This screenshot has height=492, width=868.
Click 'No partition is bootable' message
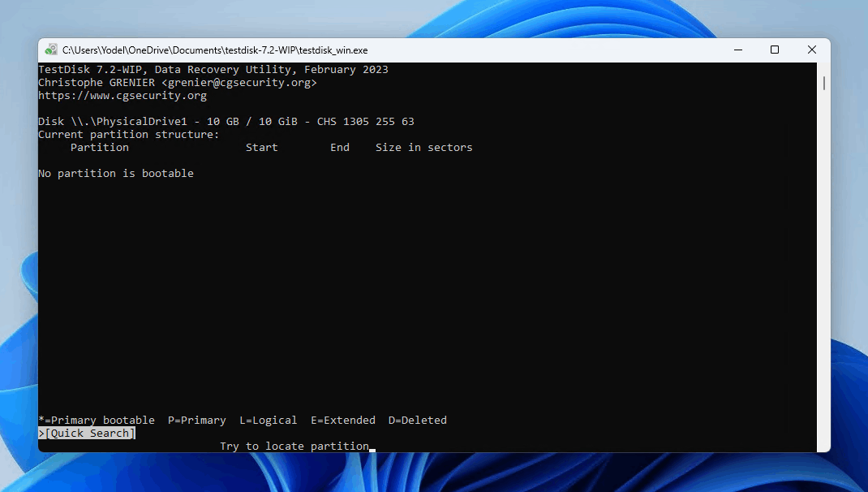(116, 174)
